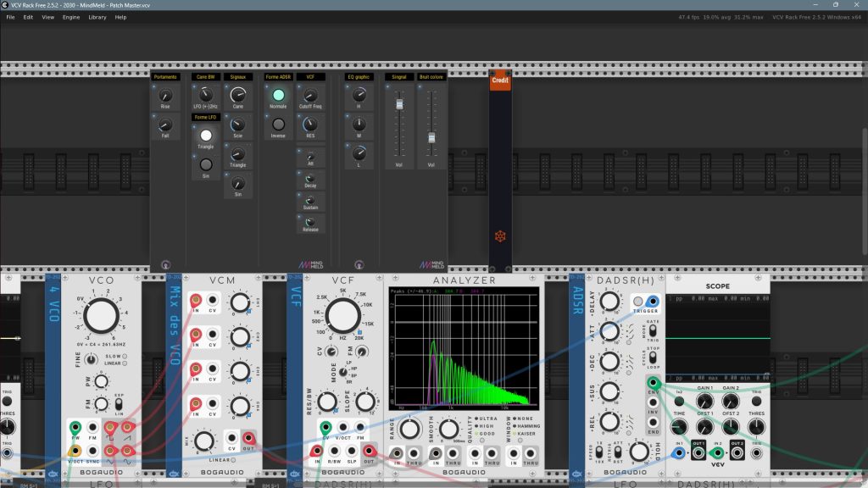The image size is (868, 488).
Task: Flip the VCO FM EXP/LIN switch
Action: (x=119, y=404)
